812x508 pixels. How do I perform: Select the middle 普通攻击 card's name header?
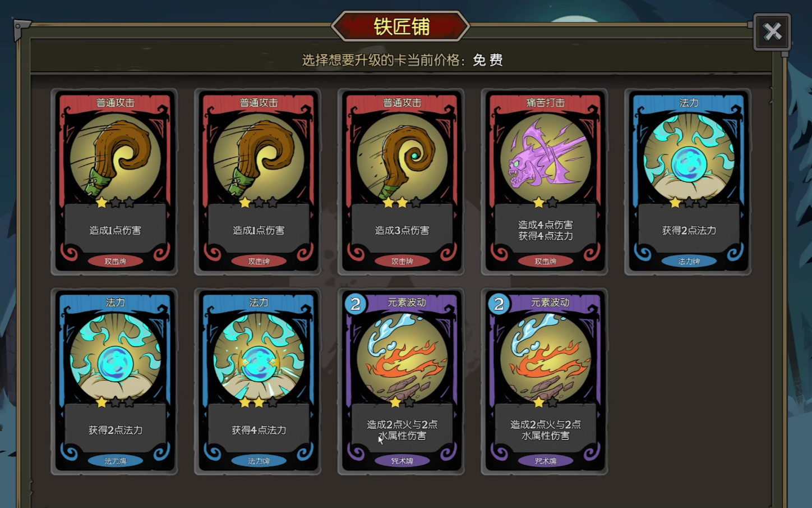tap(259, 103)
